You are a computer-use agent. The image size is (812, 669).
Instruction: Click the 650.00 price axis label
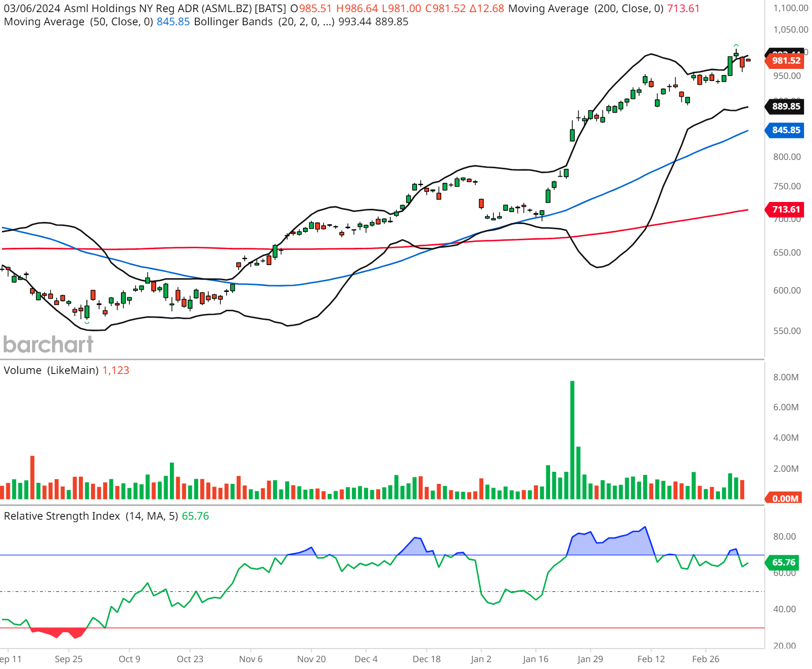(x=787, y=252)
